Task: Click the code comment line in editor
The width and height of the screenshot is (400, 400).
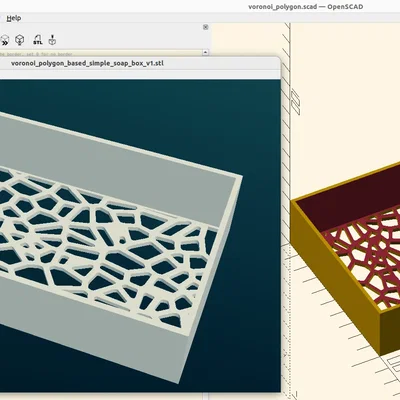Action: tap(36, 54)
